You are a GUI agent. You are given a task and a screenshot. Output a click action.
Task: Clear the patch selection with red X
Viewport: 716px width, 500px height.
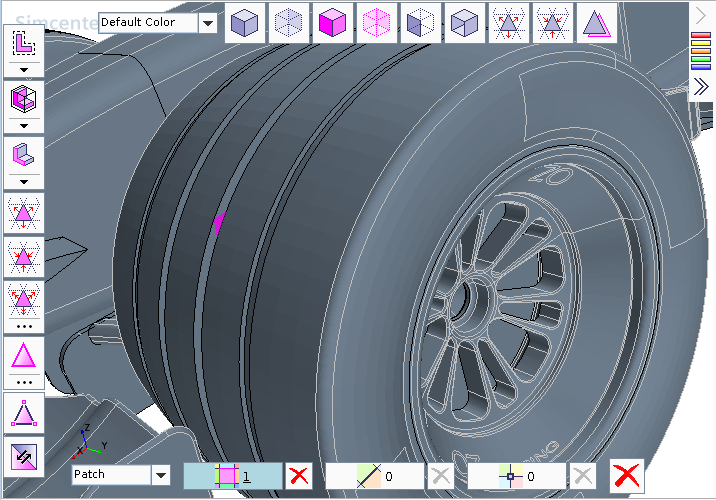(x=298, y=476)
